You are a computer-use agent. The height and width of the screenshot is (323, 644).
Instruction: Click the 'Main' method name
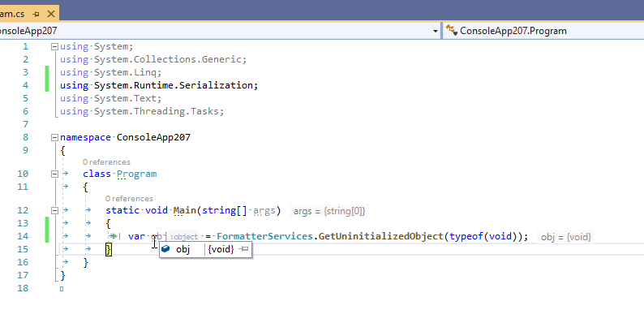[184, 210]
